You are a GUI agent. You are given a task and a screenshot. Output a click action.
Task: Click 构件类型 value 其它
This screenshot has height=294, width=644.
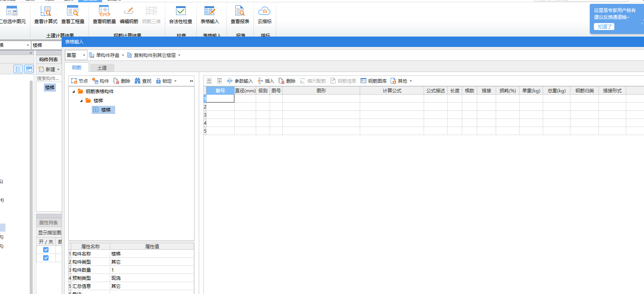pos(152,262)
